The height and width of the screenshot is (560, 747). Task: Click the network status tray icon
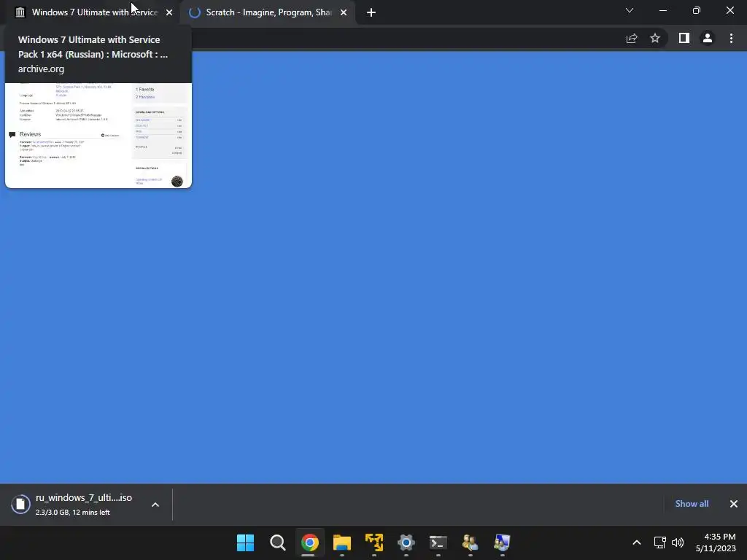(659, 542)
